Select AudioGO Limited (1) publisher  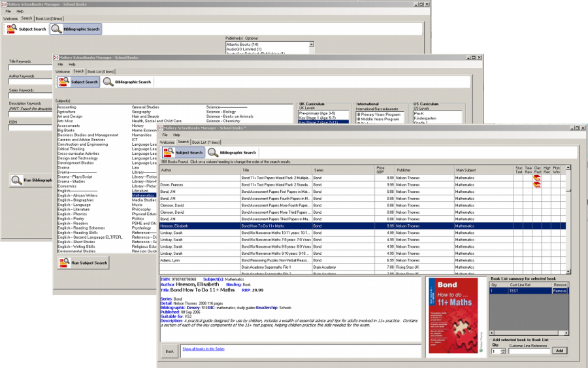point(244,49)
